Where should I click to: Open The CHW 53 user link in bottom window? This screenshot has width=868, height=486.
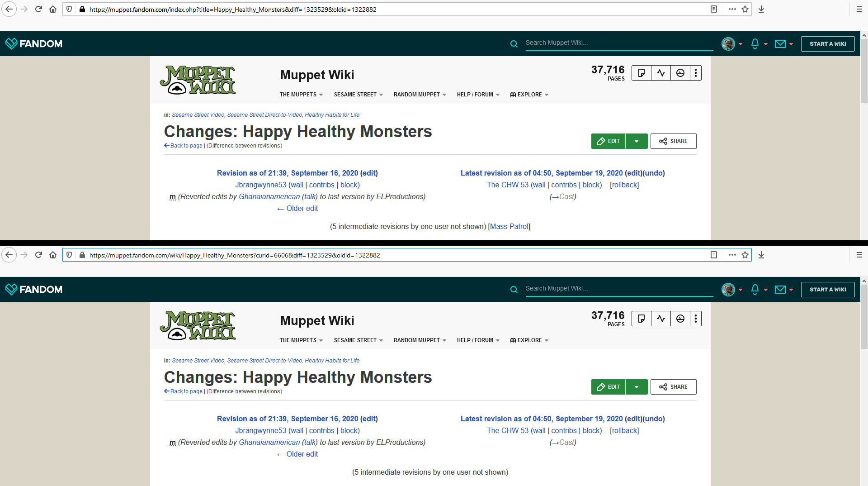click(508, 431)
